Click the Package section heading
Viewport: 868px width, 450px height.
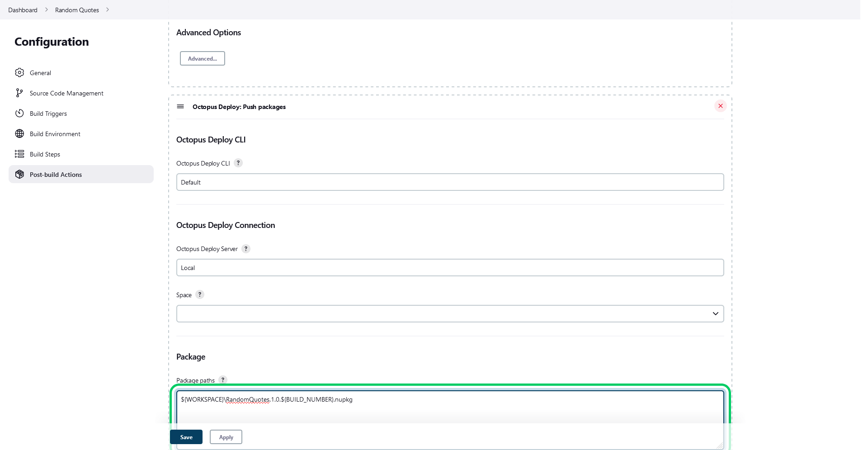tap(191, 357)
